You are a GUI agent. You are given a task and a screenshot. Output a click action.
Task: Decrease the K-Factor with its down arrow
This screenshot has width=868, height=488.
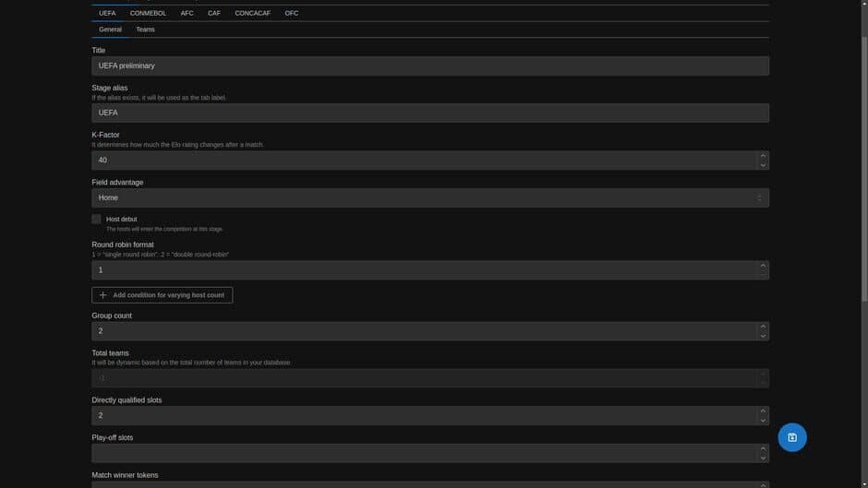coord(763,165)
